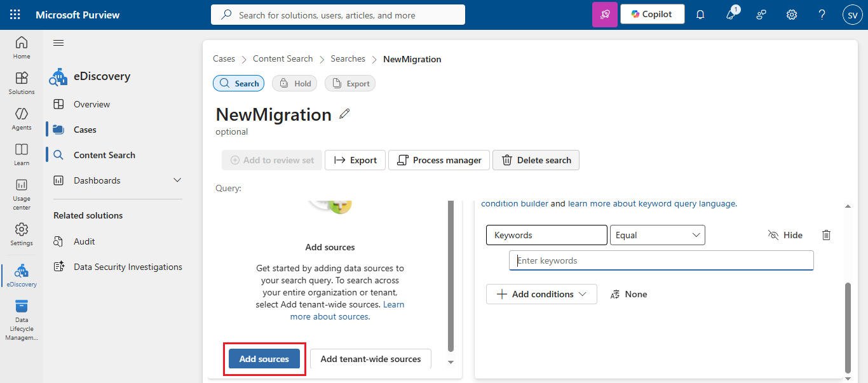Click the Enter keywords text box
This screenshot has height=383, width=868.
tap(661, 260)
